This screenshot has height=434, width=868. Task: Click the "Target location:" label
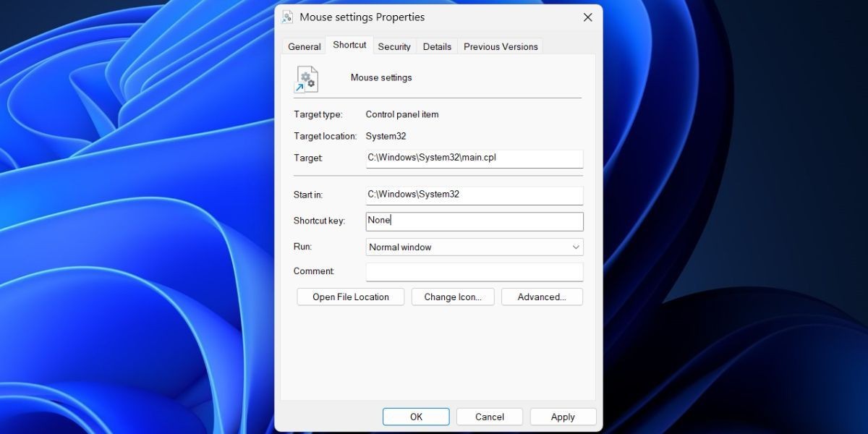coord(325,136)
